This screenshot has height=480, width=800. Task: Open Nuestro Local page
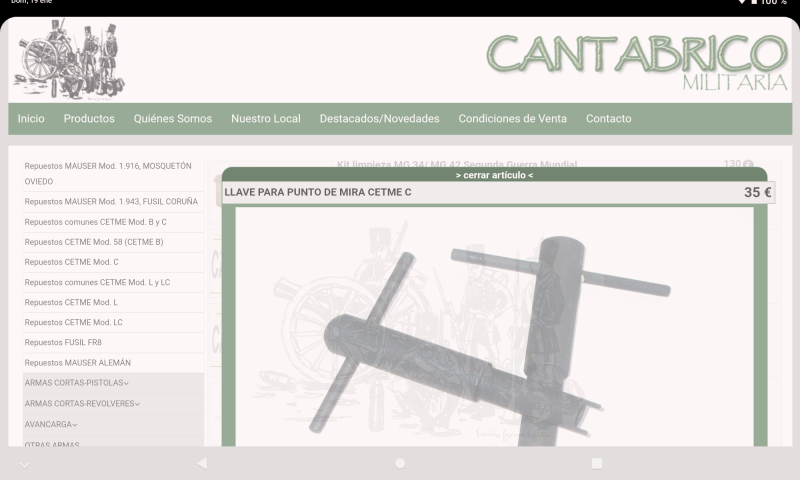tap(265, 119)
